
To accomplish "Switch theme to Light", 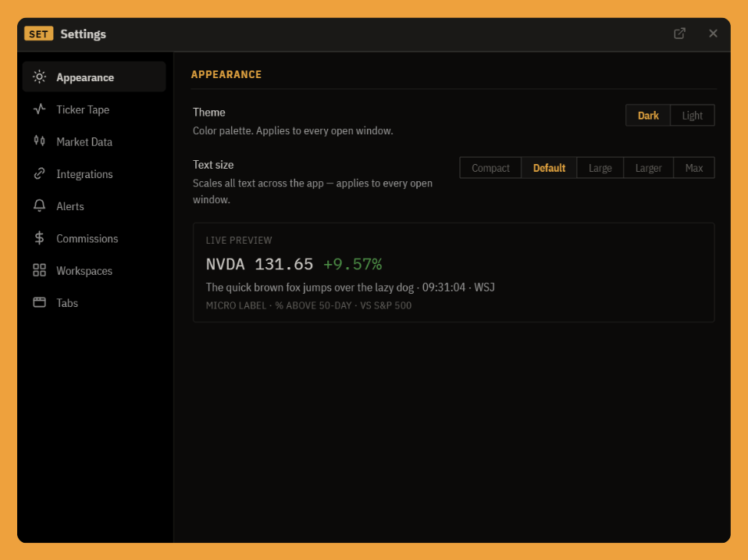I will [693, 116].
